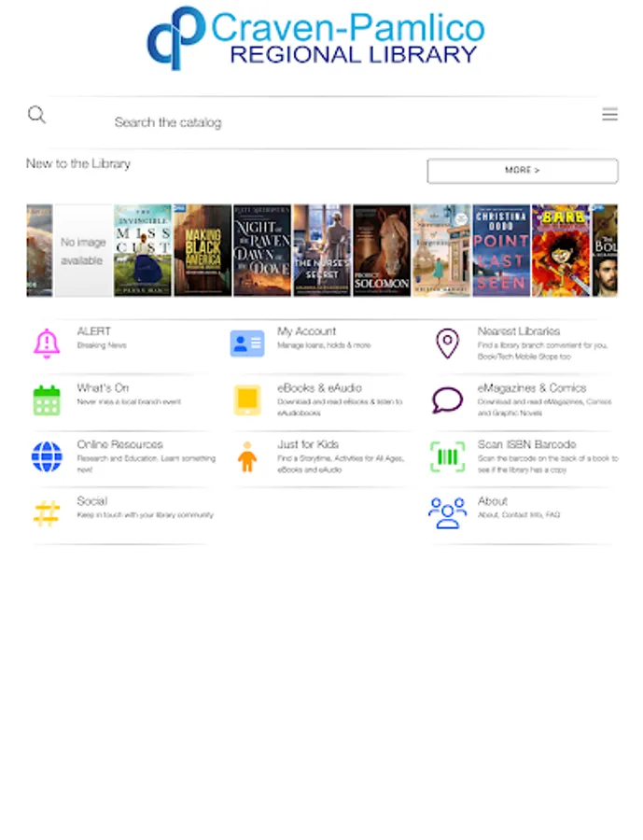Click the yellow eBooks tablet icon
643x840 pixels.
(x=247, y=400)
